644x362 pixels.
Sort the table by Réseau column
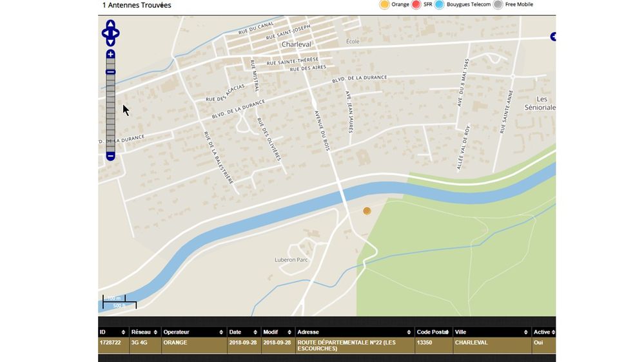[144, 332]
